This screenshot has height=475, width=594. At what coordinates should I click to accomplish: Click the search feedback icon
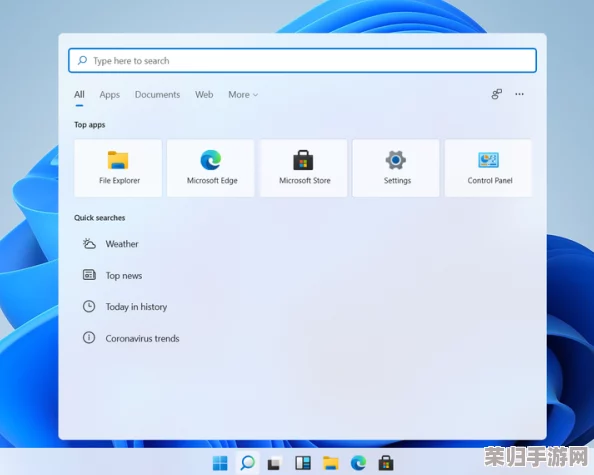point(497,94)
